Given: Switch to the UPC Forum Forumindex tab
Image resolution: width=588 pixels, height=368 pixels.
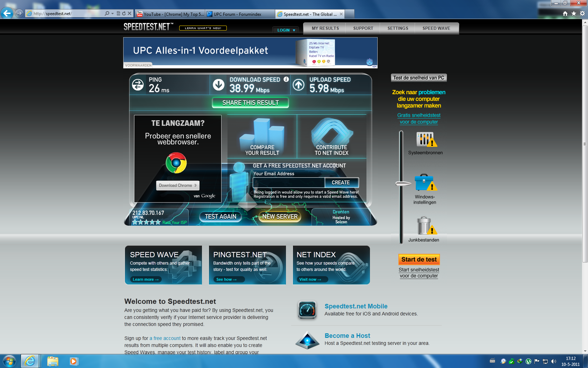Looking at the screenshot, I should coord(240,14).
